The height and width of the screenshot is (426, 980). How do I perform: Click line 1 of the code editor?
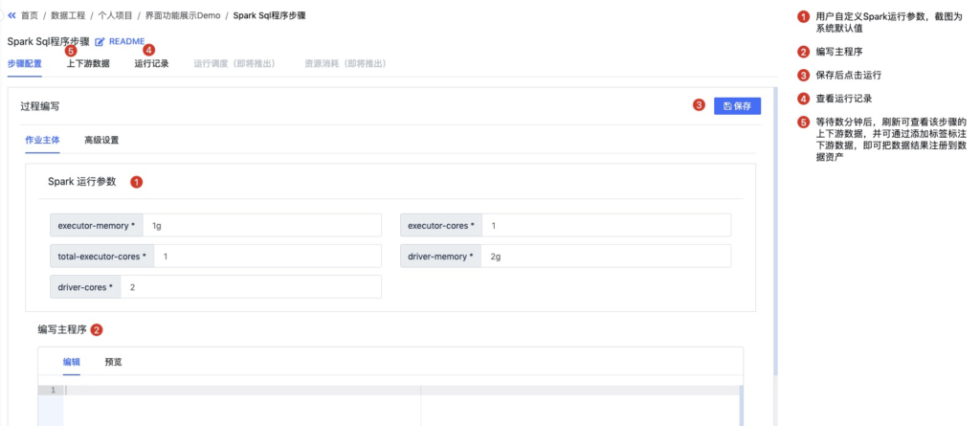pos(400,391)
